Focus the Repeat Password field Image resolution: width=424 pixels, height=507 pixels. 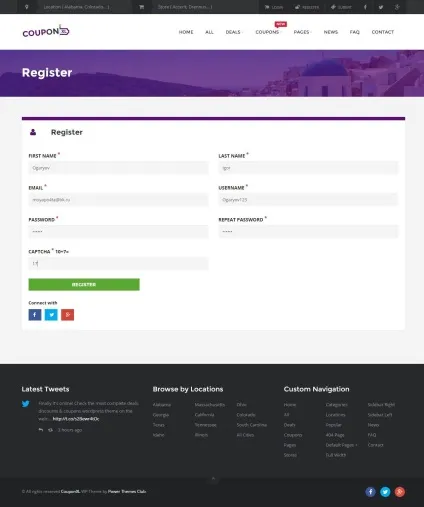(x=308, y=232)
